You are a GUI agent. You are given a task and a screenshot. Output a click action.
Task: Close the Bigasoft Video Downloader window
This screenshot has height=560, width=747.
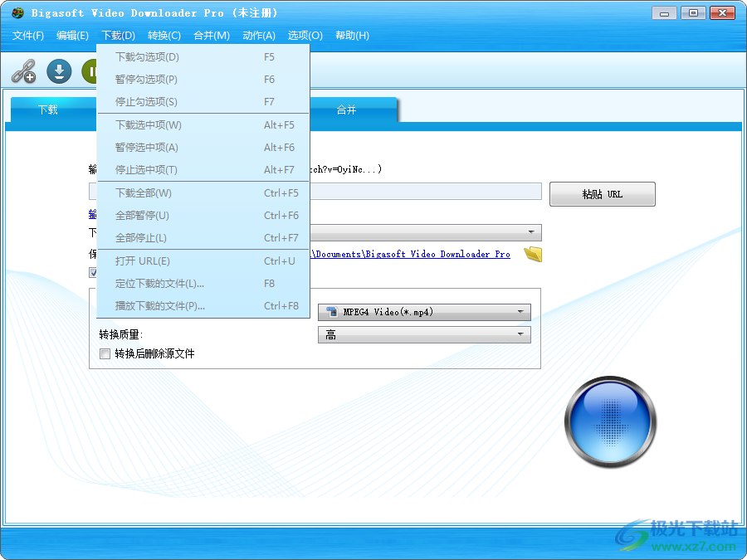tap(723, 12)
